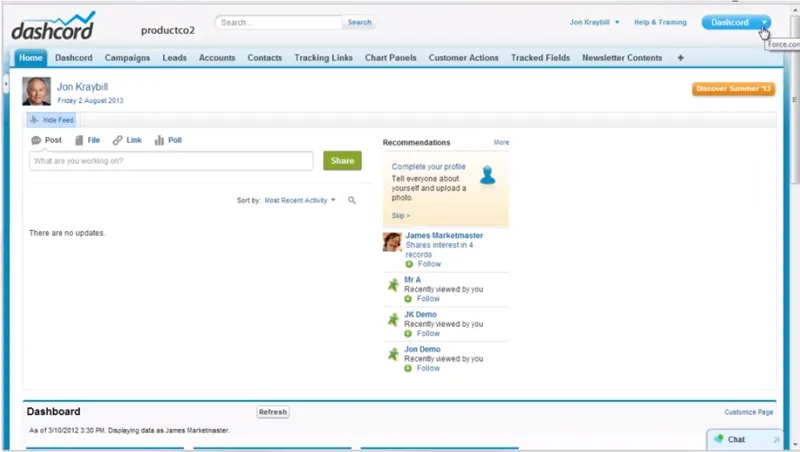
Task: Open the Chart Panels tab
Action: click(x=391, y=58)
